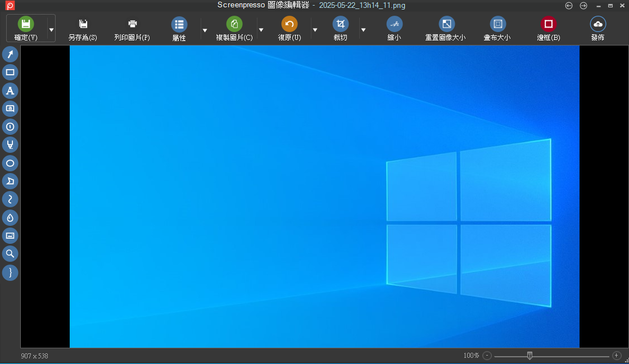Expand the dropdown arrow beside 屬性
Image resolution: width=629 pixels, height=364 pixels.
[x=205, y=30]
